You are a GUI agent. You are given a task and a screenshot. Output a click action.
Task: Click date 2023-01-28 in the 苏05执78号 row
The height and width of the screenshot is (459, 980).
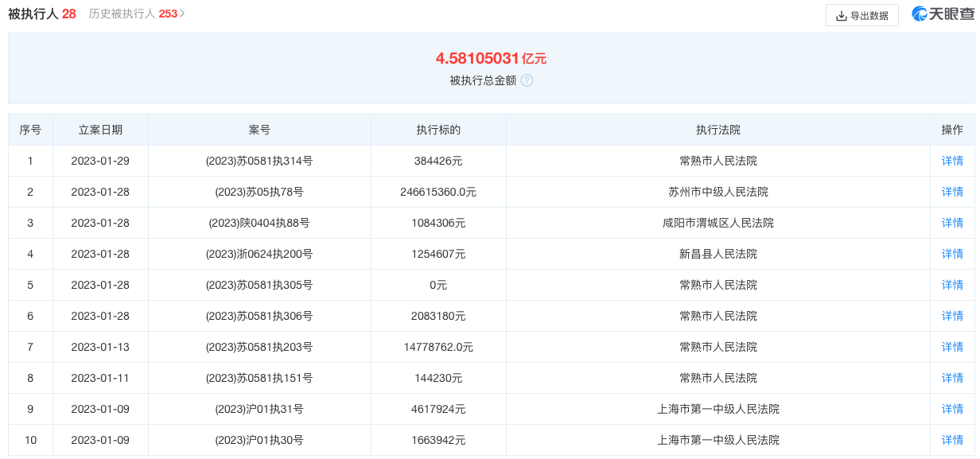100,192
